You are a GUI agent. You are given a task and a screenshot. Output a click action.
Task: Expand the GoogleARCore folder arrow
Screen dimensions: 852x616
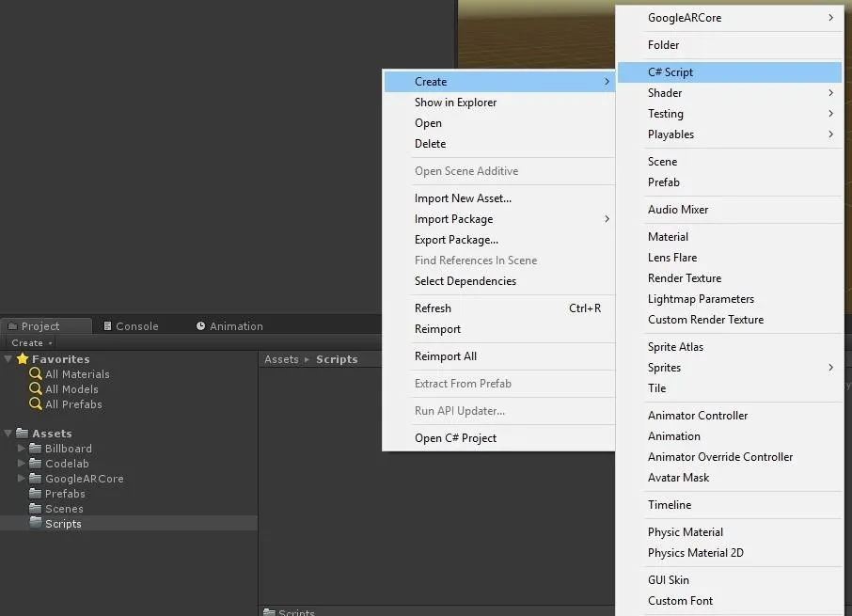pyautogui.click(x=22, y=478)
